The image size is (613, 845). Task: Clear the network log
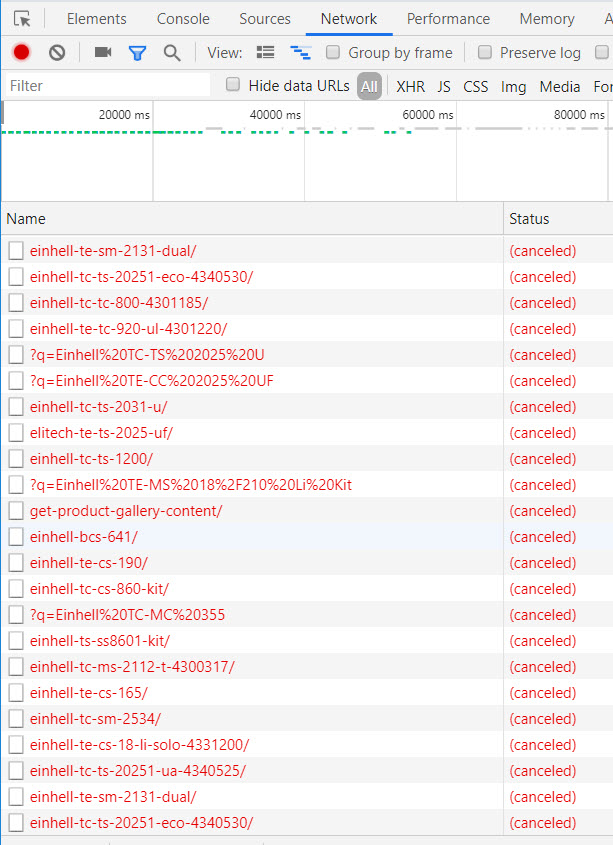(x=57, y=52)
